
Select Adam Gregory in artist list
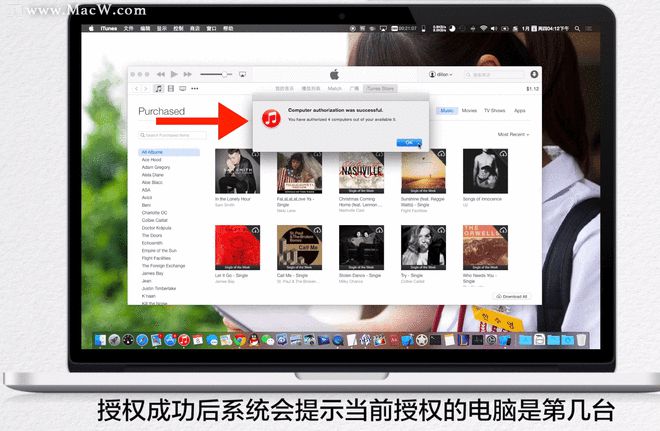(x=156, y=167)
